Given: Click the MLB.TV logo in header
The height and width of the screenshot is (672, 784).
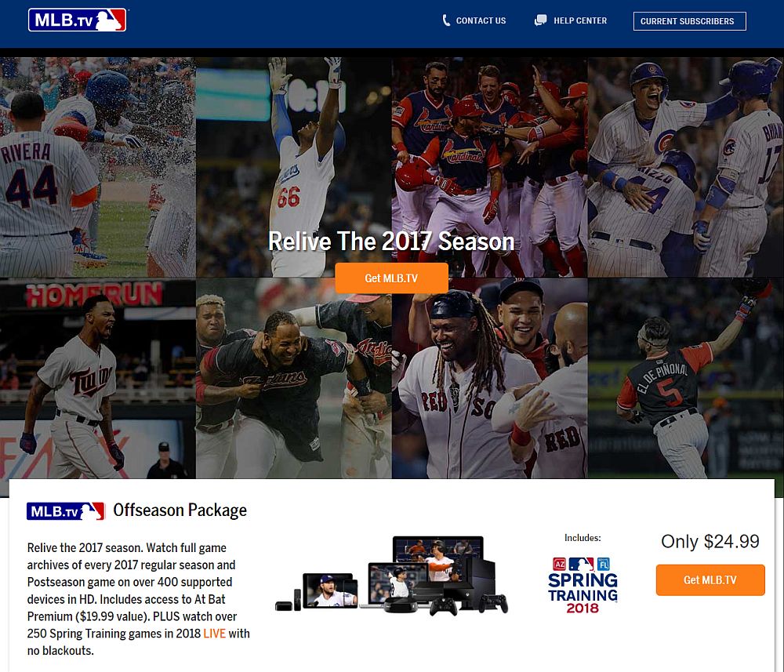Looking at the screenshot, I should [x=77, y=20].
